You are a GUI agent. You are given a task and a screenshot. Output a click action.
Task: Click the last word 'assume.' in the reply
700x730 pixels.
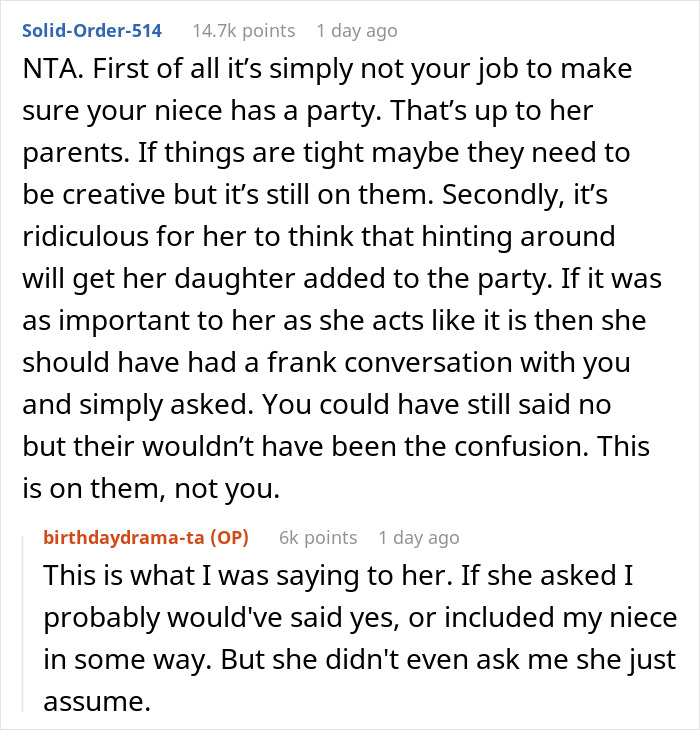pyautogui.click(x=97, y=702)
